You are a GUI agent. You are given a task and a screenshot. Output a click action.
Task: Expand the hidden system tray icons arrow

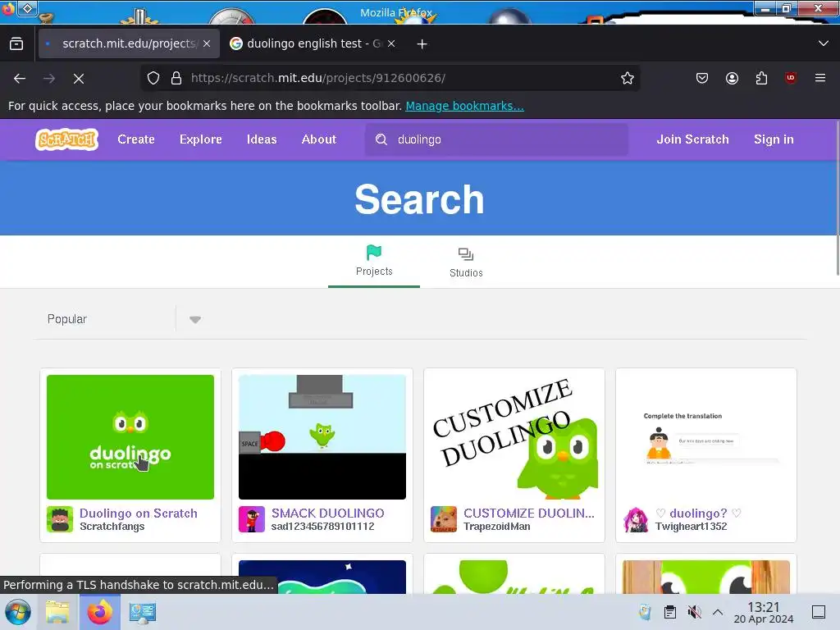[718, 612]
